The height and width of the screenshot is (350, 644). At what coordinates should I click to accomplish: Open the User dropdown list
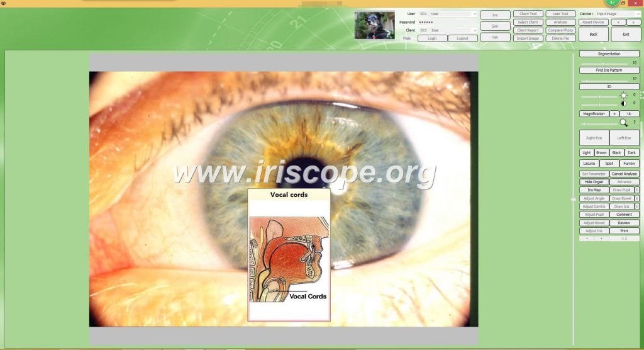[x=475, y=14]
